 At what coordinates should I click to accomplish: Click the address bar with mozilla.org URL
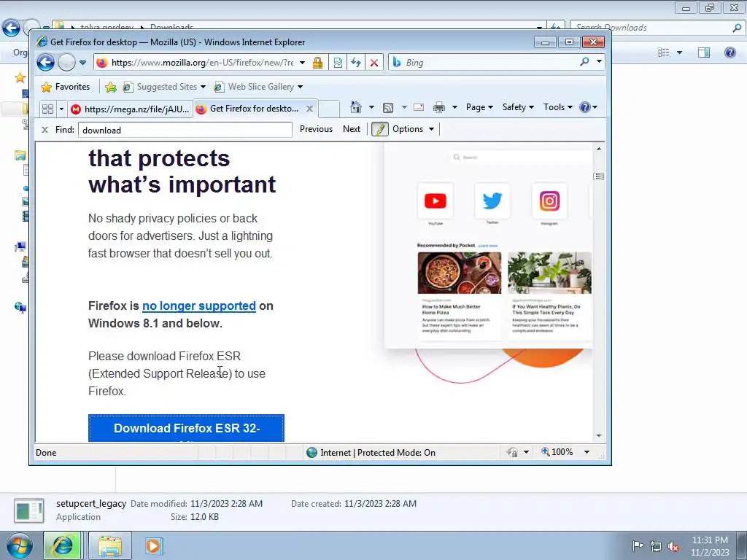(x=202, y=63)
